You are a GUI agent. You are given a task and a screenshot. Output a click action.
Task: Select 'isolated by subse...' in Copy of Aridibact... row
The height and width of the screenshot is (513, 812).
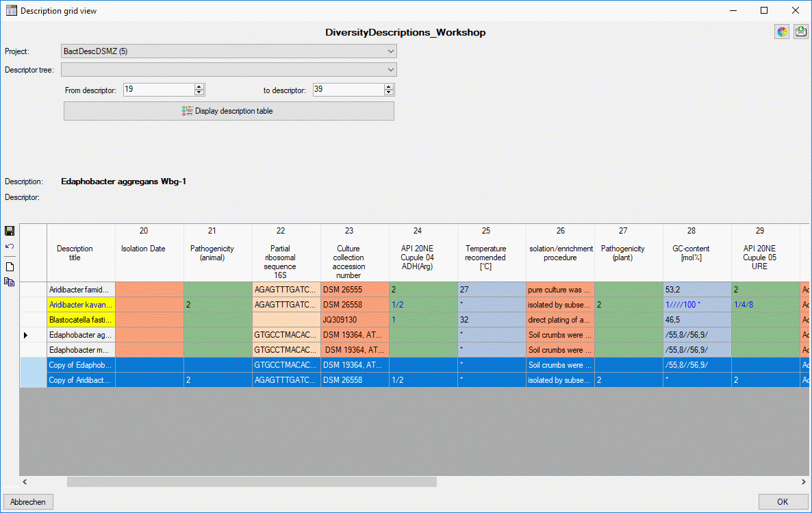coord(560,380)
